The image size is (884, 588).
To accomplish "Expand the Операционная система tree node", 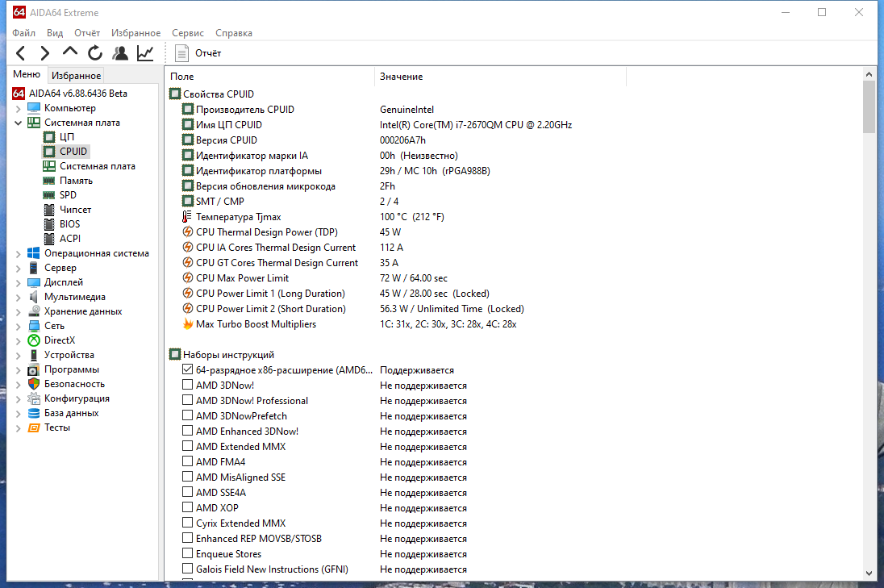I will tap(18, 254).
